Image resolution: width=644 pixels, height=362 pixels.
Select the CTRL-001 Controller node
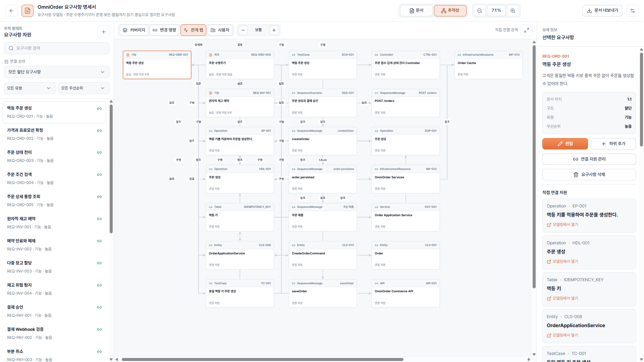coord(406,65)
